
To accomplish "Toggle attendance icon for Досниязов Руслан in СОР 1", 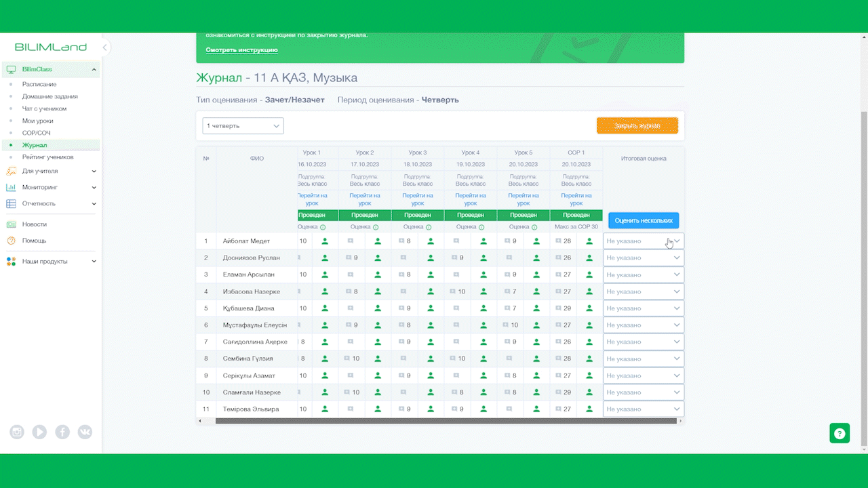I will click(589, 258).
